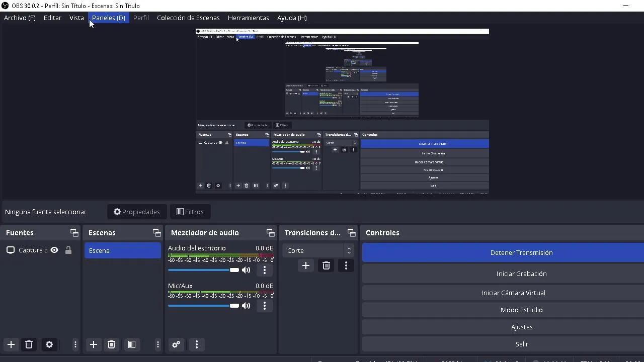The image size is (644, 362).
Task: Open Ajustes from Controles panel
Action: coord(503,327)
